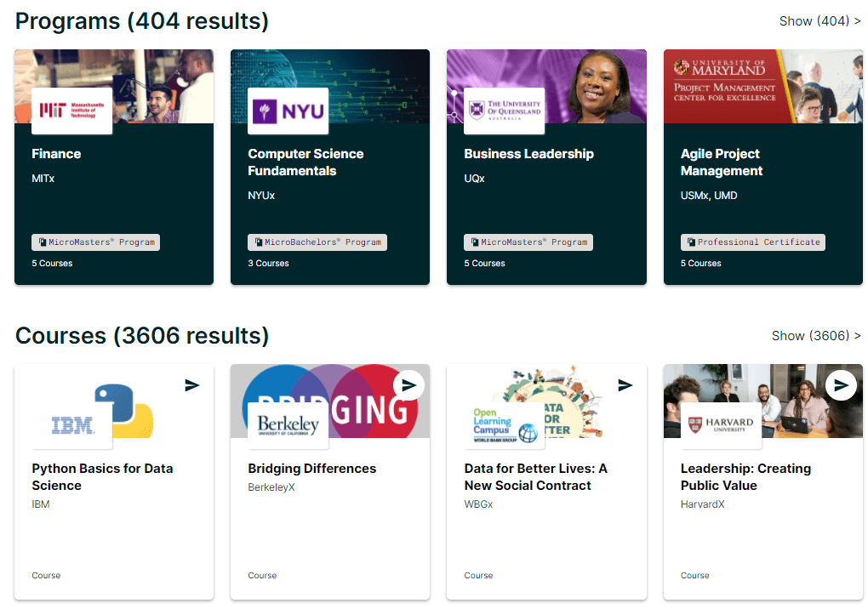This screenshot has width=868, height=609.
Task: Click the Open Learning Campus logo
Action: (505, 425)
